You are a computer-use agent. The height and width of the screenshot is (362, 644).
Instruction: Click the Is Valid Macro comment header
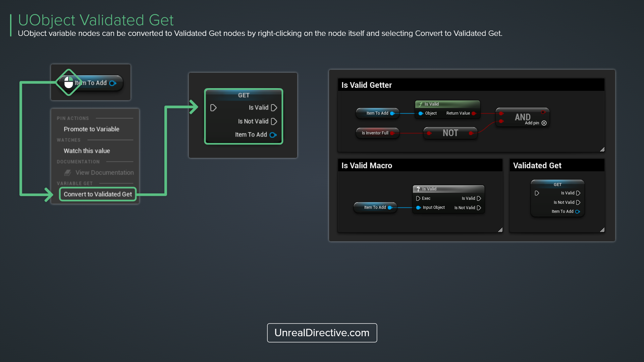click(367, 165)
